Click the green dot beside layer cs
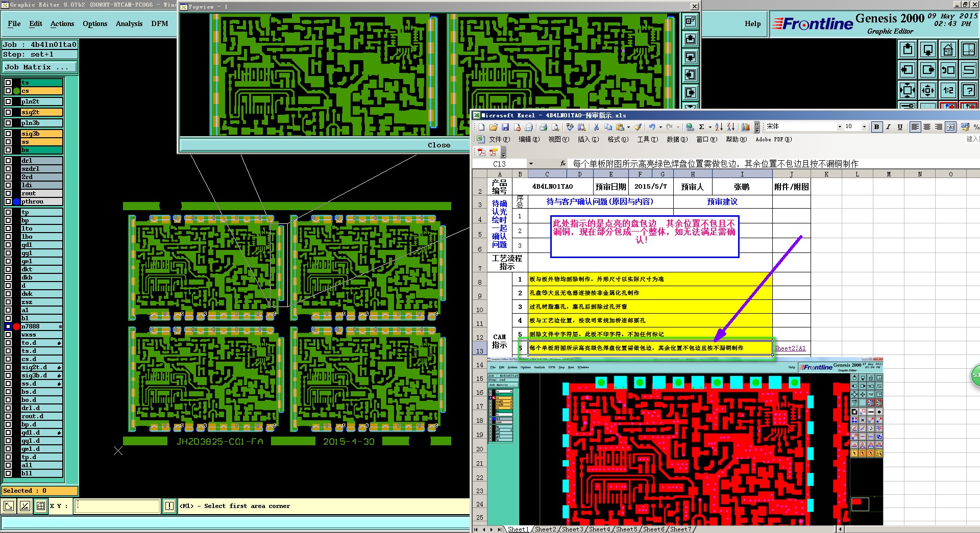 (16, 91)
